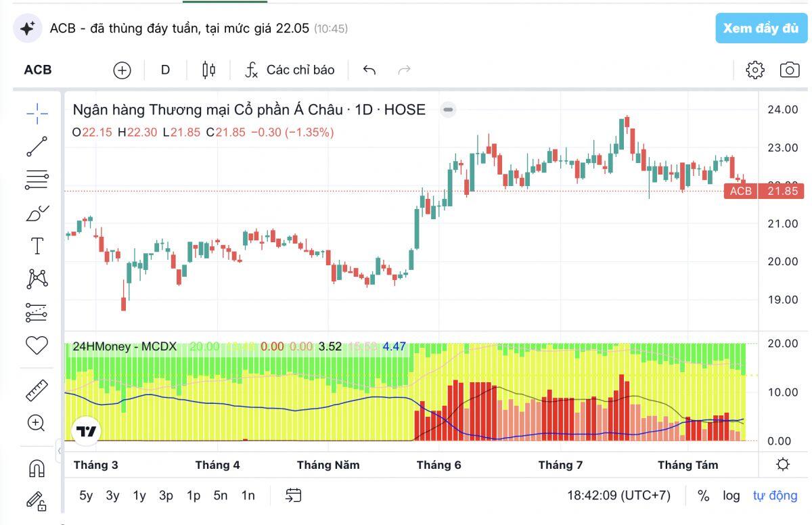The height and width of the screenshot is (525, 812).
Task: Open chart settings gear icon
Action: coord(755,70)
